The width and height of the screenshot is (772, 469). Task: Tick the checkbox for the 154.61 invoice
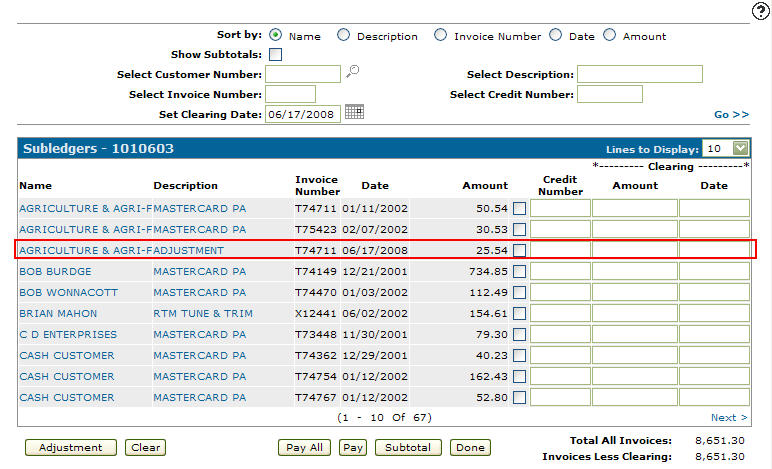520,313
